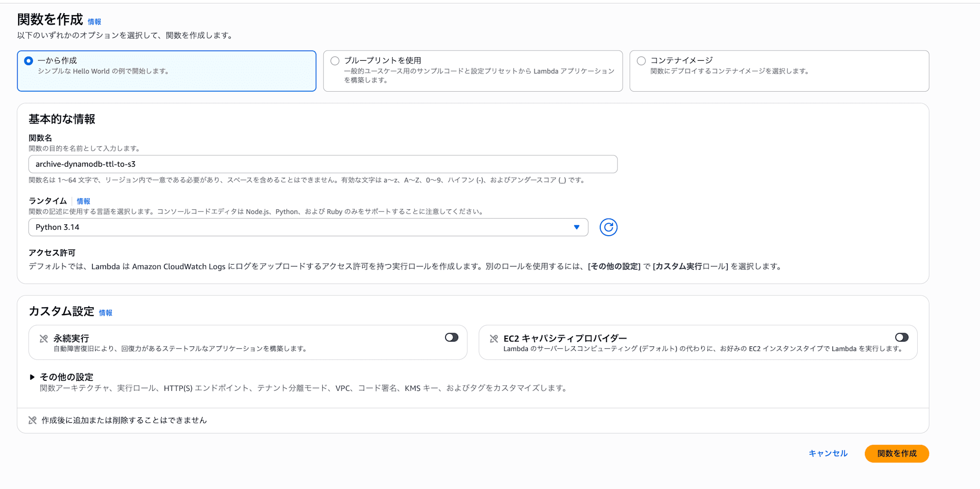
Task: Select the 一から作成 radio option
Action: click(28, 61)
